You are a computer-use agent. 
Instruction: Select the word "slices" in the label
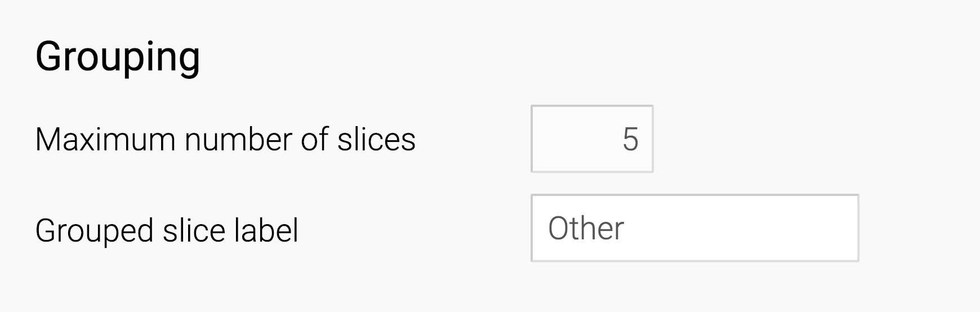(x=376, y=139)
